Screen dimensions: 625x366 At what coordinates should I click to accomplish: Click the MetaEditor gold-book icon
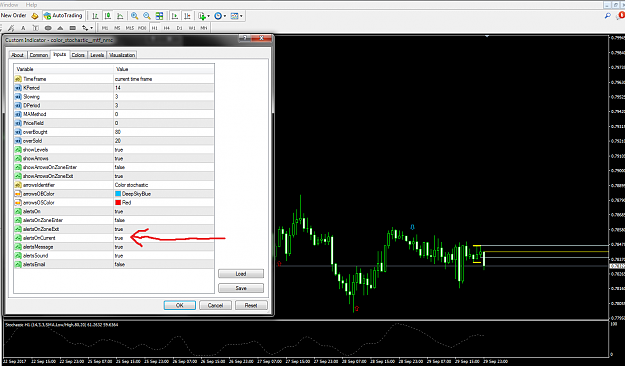tap(35, 16)
